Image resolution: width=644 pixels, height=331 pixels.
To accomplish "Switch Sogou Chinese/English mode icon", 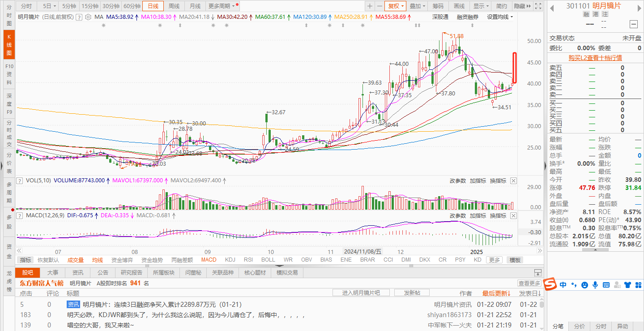I will pos(563,284).
